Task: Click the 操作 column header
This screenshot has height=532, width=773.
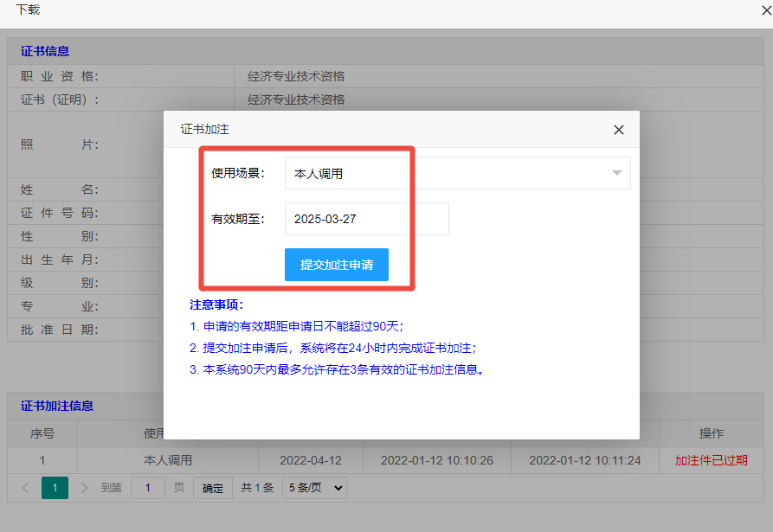Action: [711, 433]
